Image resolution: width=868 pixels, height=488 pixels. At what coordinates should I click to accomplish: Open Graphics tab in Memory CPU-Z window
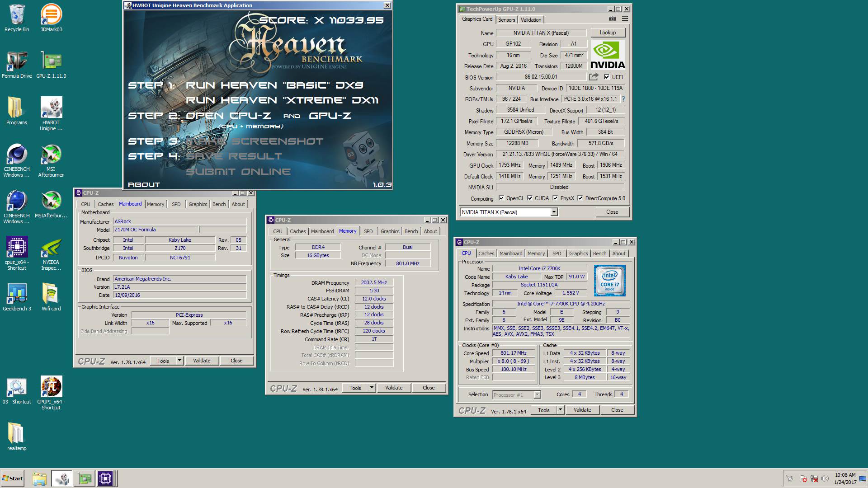[x=390, y=231]
